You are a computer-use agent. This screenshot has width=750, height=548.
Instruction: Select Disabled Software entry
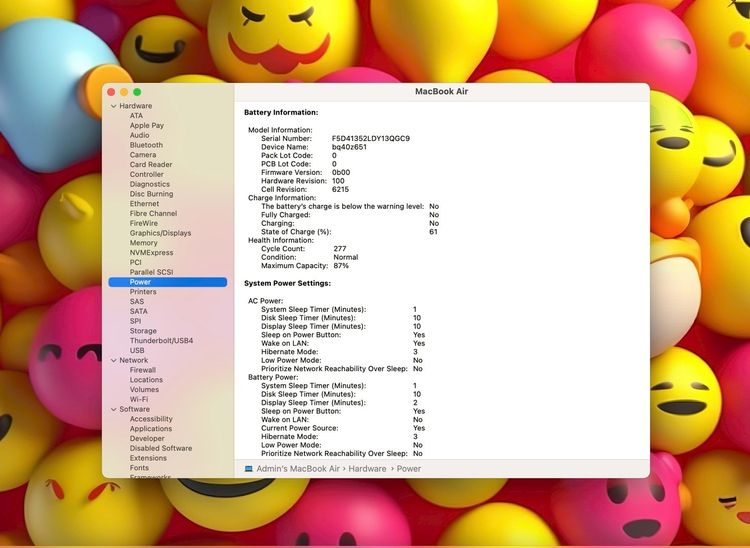[161, 449]
